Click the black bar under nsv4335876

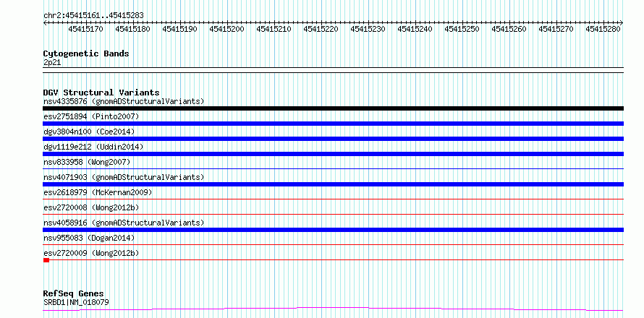[x=333, y=108]
